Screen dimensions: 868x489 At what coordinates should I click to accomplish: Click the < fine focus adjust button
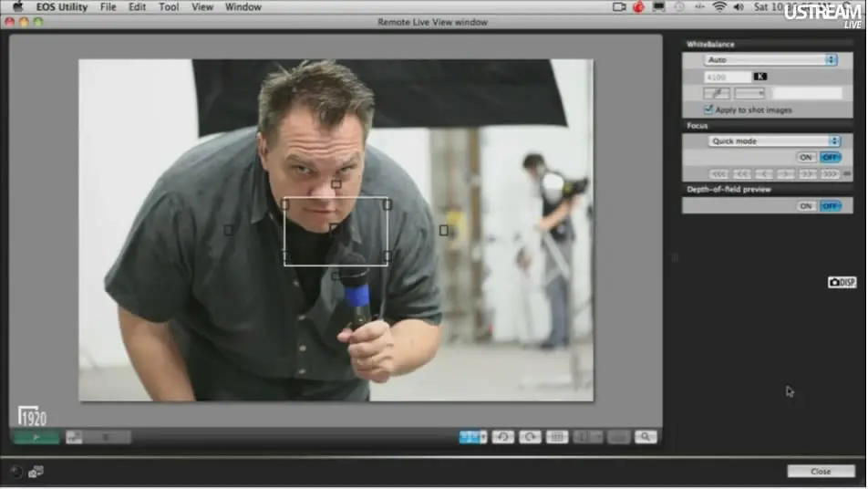coord(764,174)
